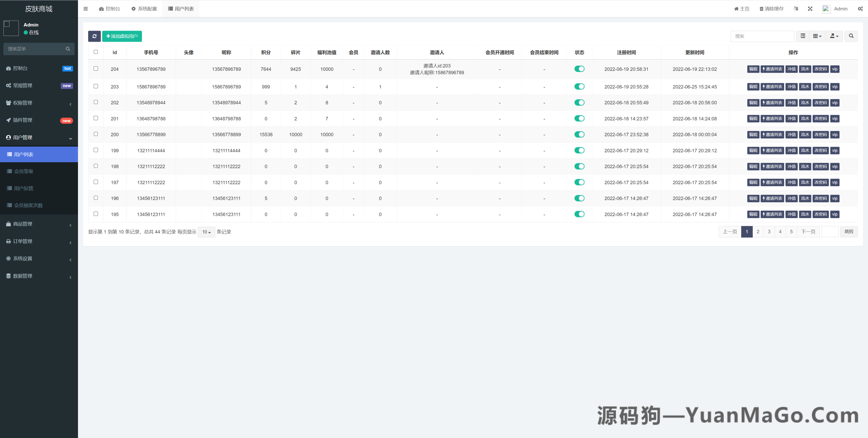Viewport: 868px width, 438px height.
Task: Click the detail view icon next to search field
Action: click(x=803, y=36)
